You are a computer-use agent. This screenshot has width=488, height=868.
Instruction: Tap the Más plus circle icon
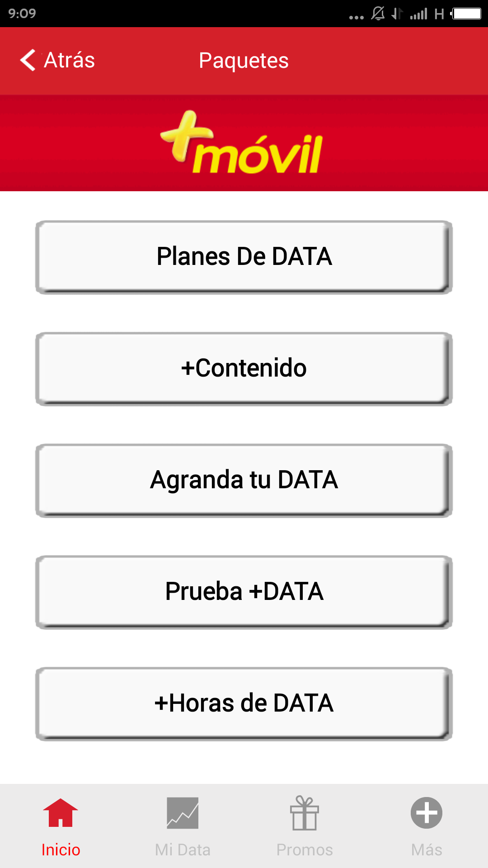click(x=427, y=813)
